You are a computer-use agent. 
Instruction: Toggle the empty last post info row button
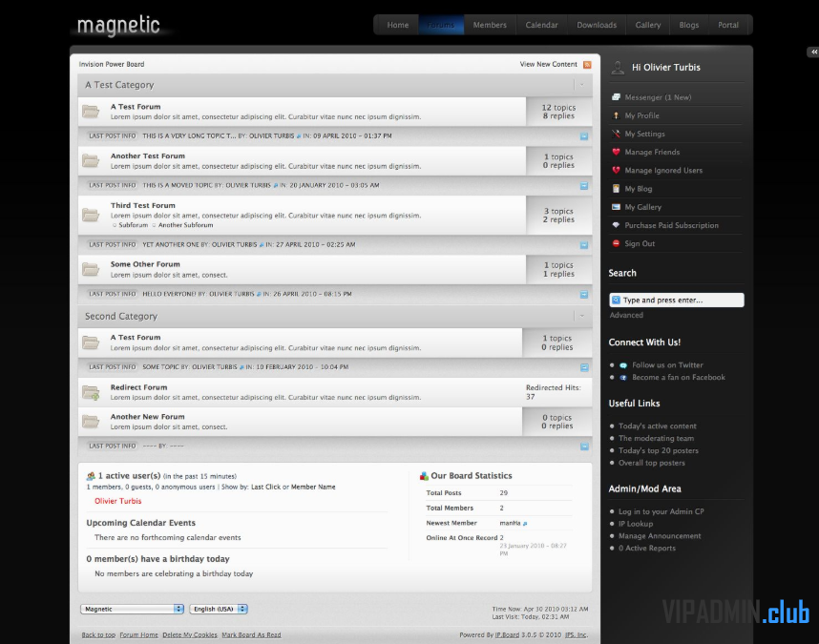pos(584,447)
